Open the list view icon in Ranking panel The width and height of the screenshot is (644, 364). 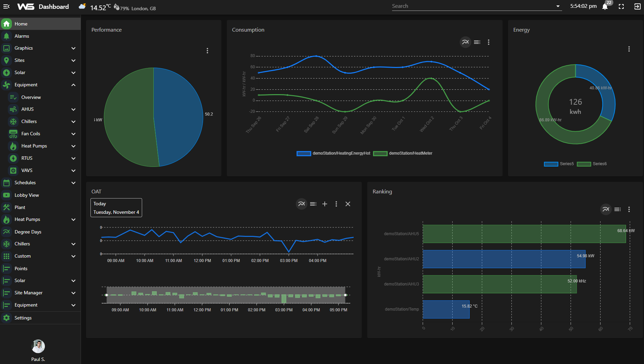coord(617,209)
